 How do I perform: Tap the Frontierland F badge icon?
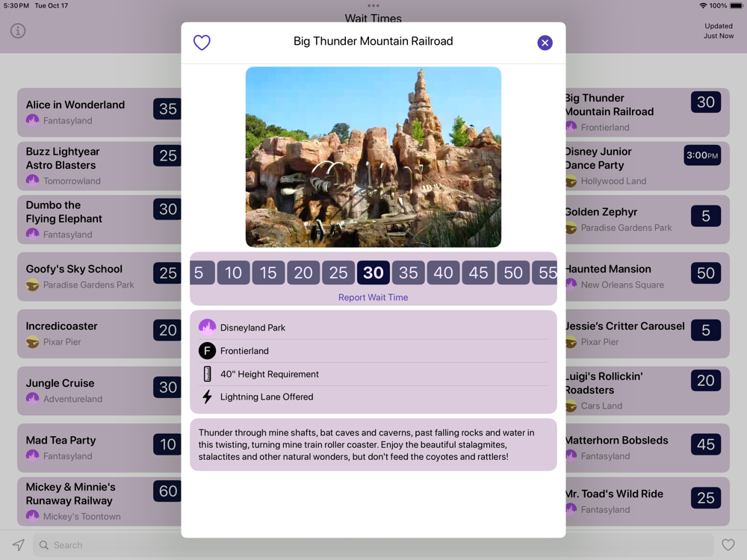pos(207,351)
